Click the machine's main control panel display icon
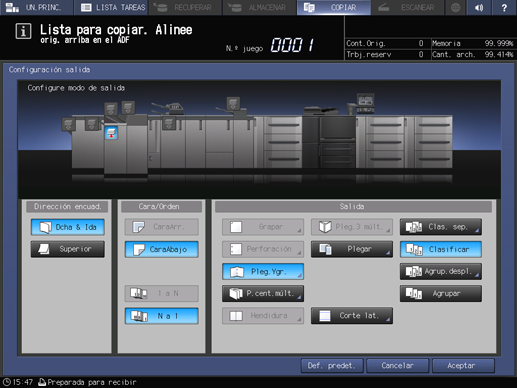The height and width of the screenshot is (388, 517). pos(365,104)
